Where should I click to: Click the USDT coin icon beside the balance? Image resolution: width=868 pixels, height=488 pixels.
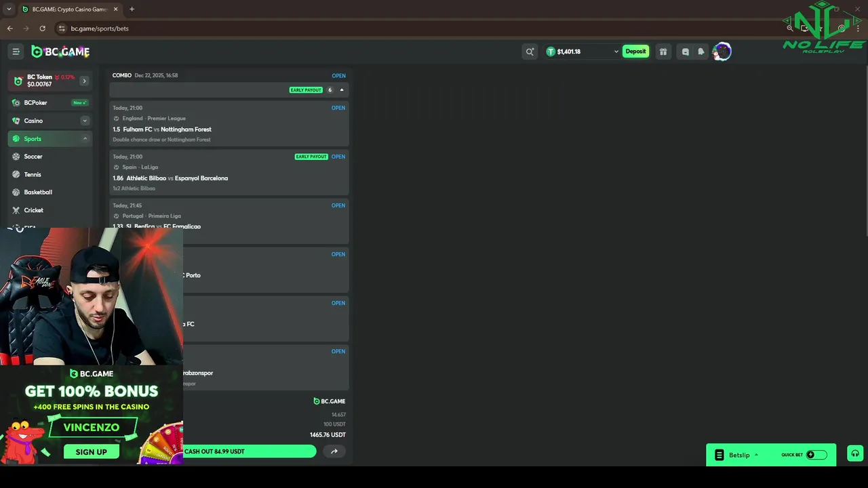tap(551, 52)
